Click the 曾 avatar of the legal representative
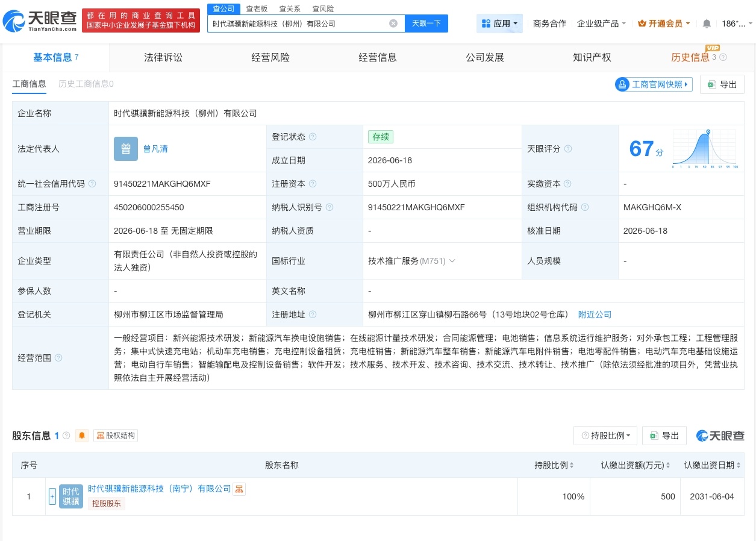 126,149
